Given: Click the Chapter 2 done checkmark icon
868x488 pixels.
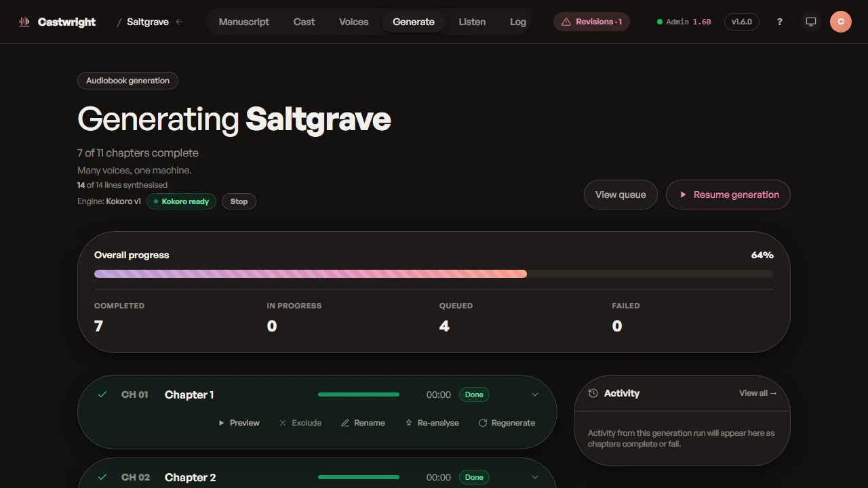Looking at the screenshot, I should point(102,477).
